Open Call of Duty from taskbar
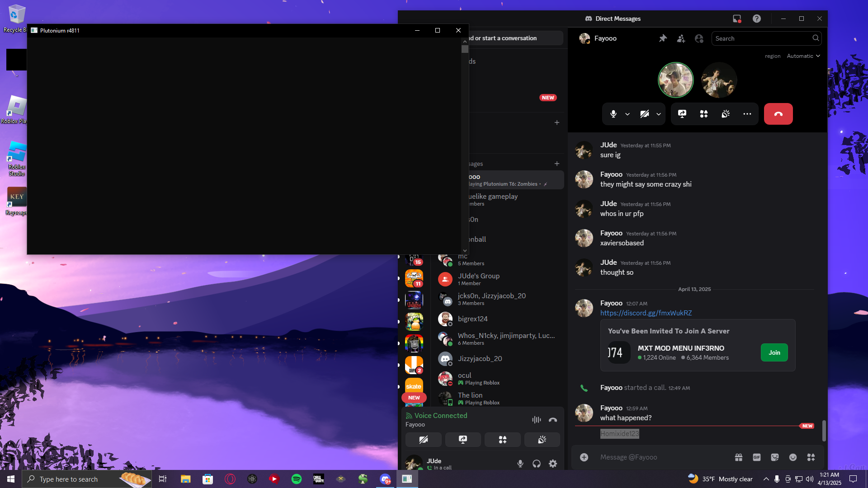 319,479
